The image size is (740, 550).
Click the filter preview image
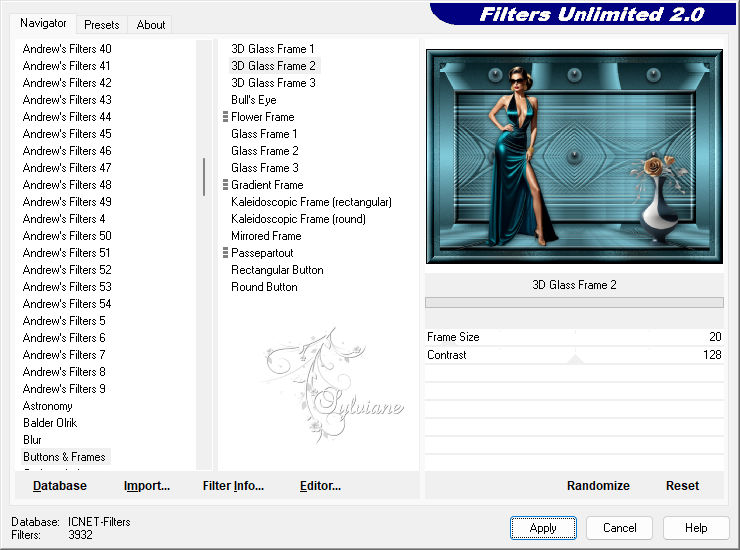574,156
